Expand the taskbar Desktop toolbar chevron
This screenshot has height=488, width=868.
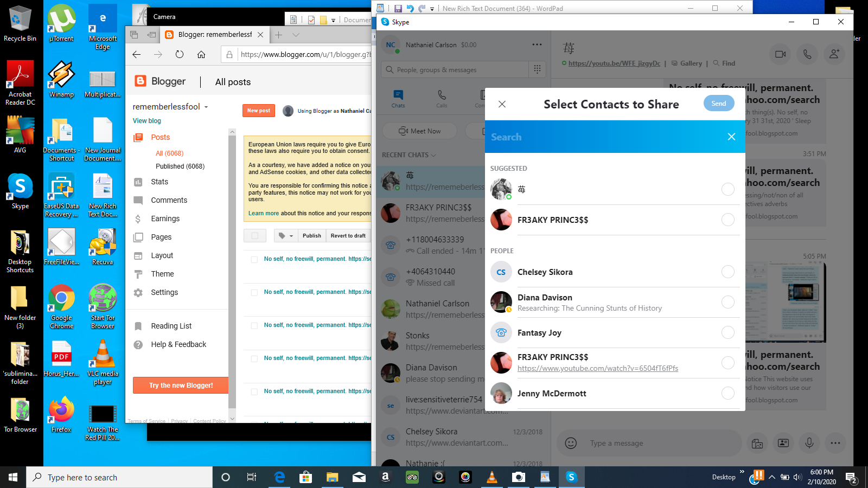[742, 472]
